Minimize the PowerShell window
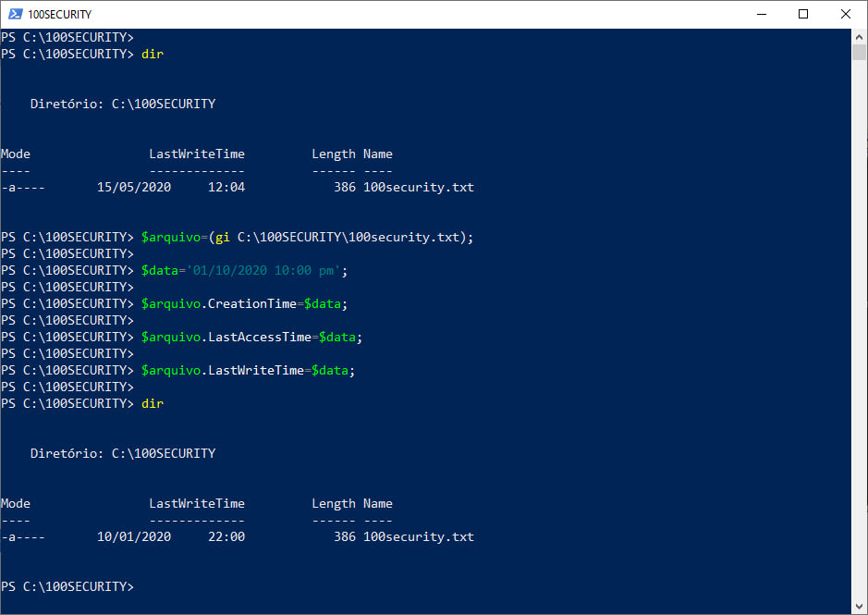Viewport: 868px width, 615px height. point(764,14)
